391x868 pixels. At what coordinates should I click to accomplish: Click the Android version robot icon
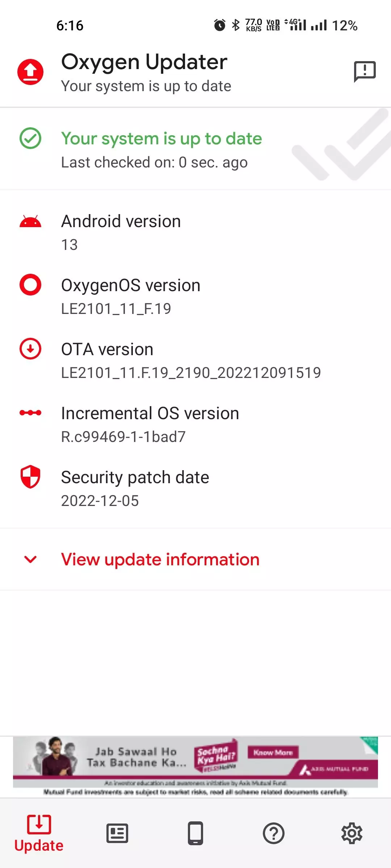click(30, 221)
